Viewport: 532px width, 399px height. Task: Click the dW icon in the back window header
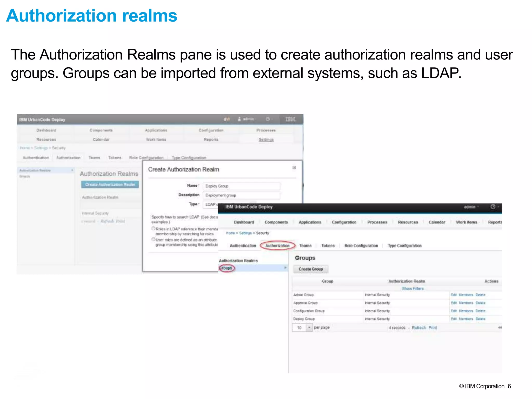coord(227,119)
